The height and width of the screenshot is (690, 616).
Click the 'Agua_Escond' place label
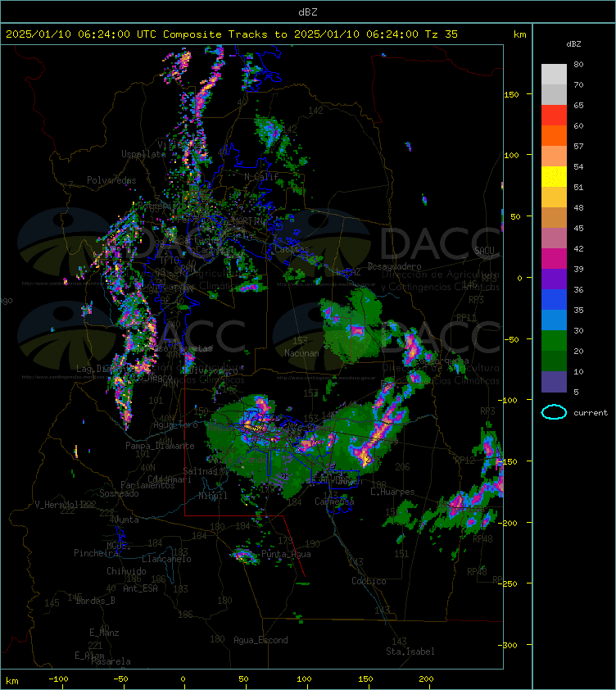tap(260, 640)
